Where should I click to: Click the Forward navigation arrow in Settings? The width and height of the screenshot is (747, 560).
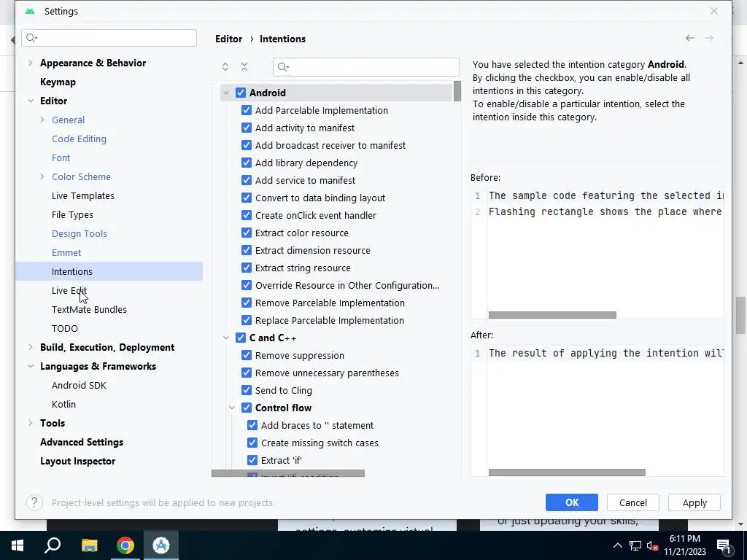click(709, 38)
